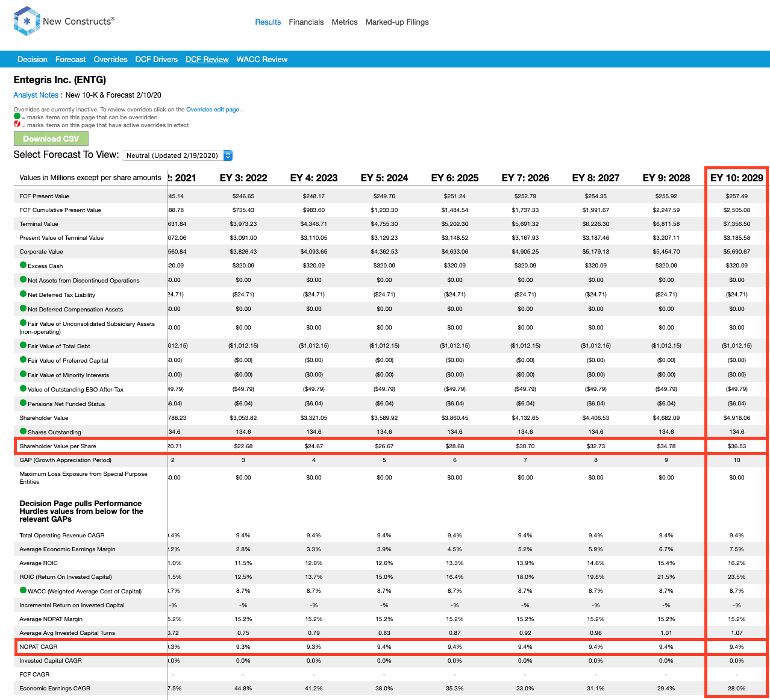Click the 1.07 Invested Capital Turns cell
This screenshot has width=770, height=700.
coord(737,633)
